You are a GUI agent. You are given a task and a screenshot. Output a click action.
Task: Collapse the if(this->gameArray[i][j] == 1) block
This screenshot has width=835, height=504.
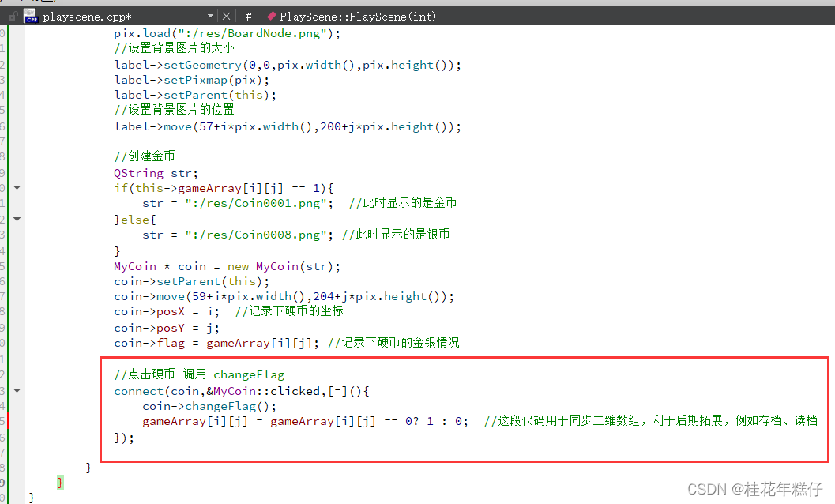pos(17,187)
